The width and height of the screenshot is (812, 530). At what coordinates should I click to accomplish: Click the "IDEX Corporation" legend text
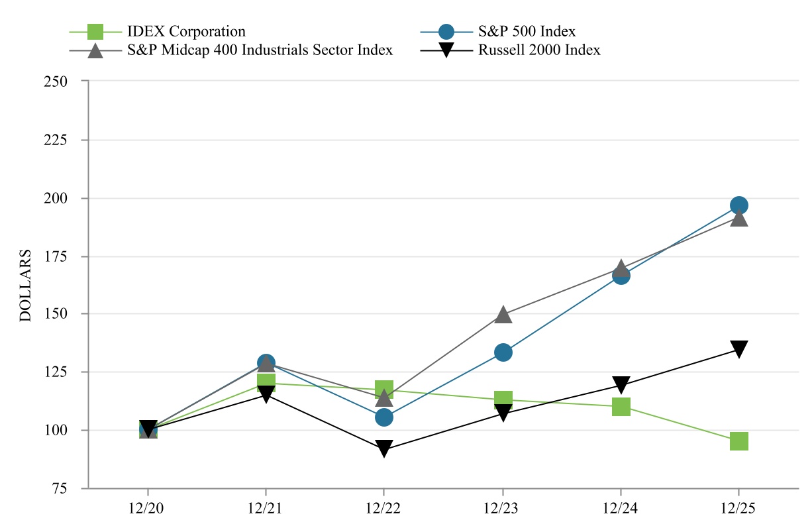click(x=186, y=31)
